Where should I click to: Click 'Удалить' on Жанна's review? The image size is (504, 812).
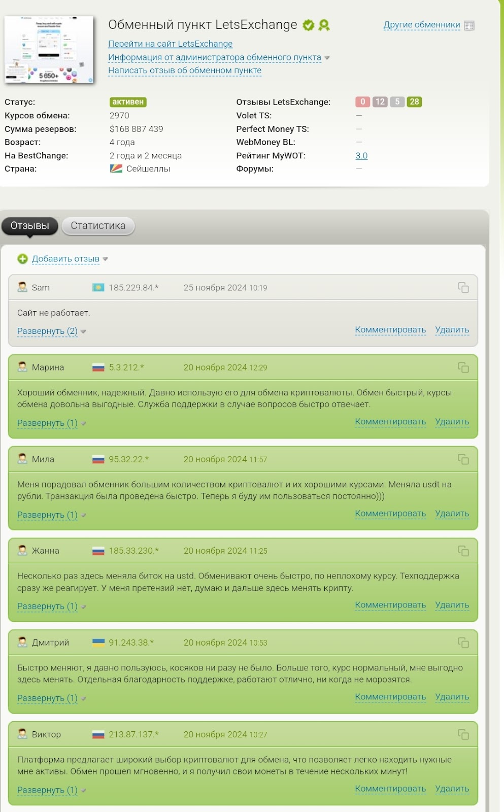(452, 605)
